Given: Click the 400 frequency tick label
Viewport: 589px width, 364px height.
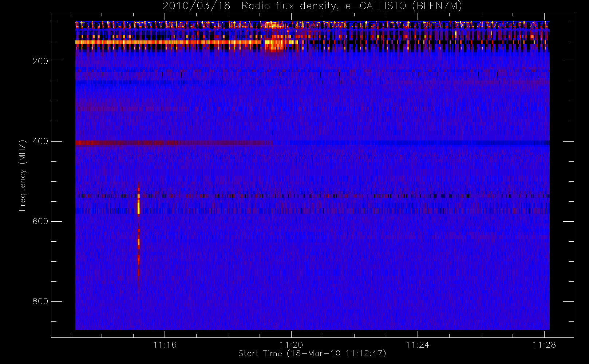Looking at the screenshot, I should 40,141.
